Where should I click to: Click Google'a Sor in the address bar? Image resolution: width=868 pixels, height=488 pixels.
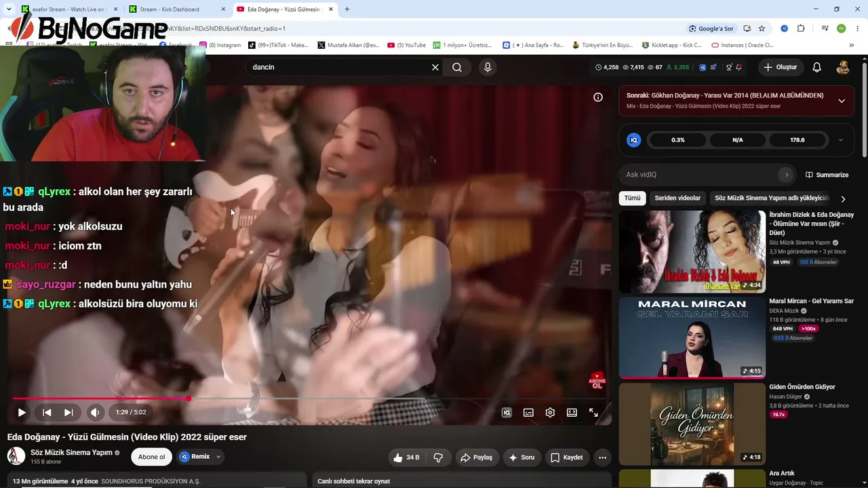[711, 28]
